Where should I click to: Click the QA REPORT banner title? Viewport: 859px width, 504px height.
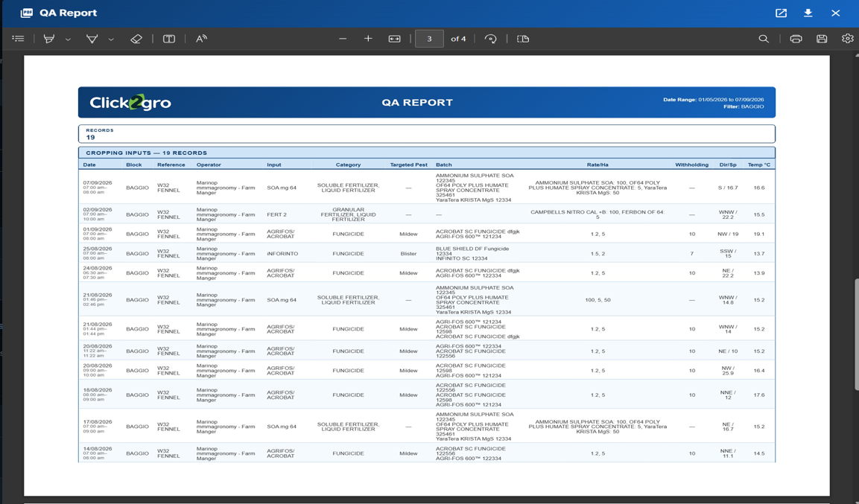pyautogui.click(x=417, y=102)
